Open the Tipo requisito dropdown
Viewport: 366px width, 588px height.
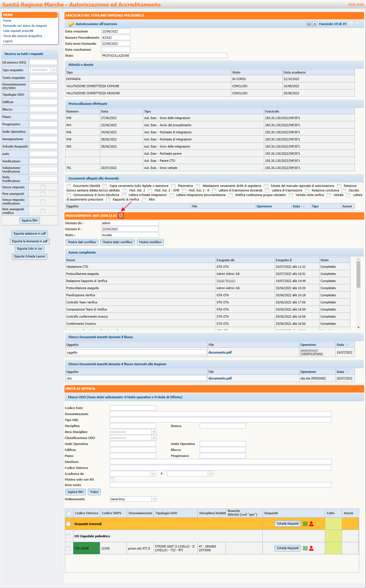(54, 70)
